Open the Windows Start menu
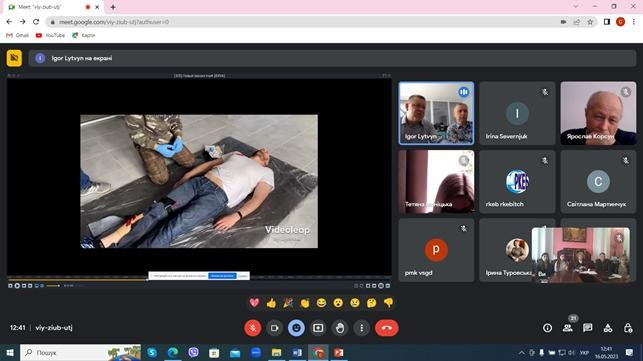The image size is (643, 361). click(x=10, y=352)
